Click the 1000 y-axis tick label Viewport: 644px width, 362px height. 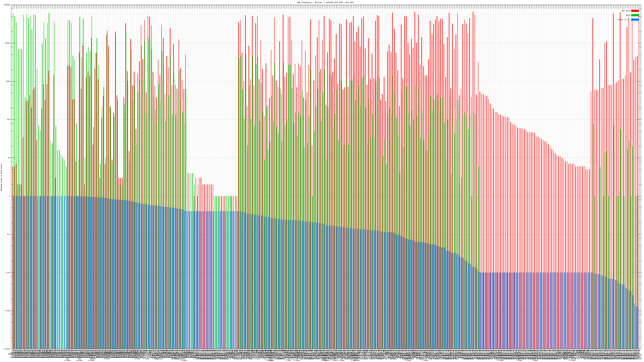(8, 81)
